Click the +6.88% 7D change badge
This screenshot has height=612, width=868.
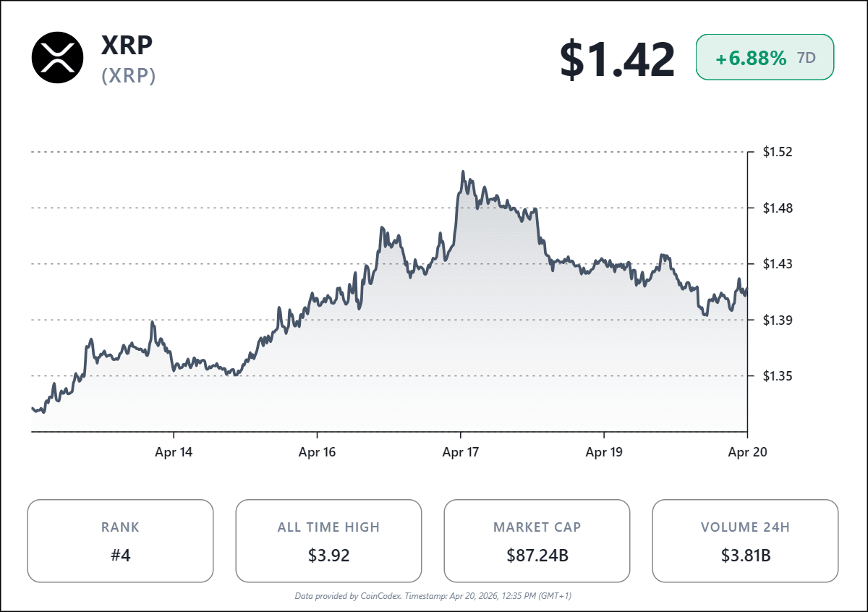(x=765, y=59)
